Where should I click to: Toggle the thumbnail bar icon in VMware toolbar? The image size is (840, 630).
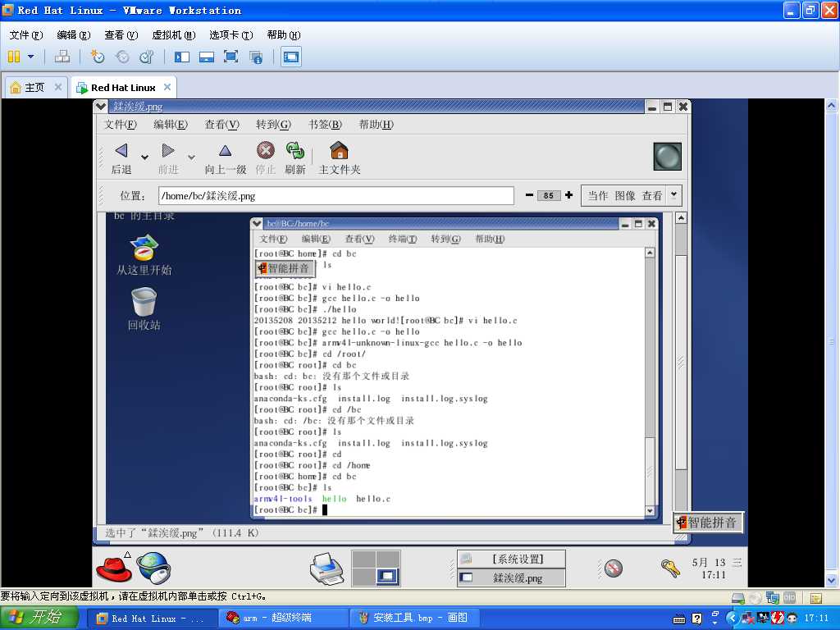click(206, 57)
